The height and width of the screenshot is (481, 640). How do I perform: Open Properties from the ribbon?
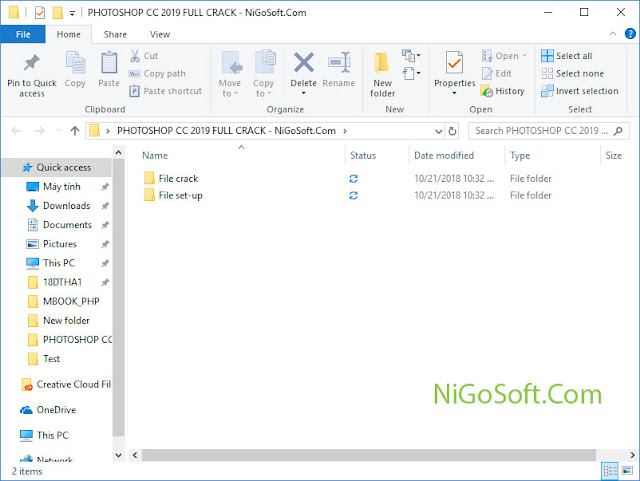pyautogui.click(x=454, y=69)
